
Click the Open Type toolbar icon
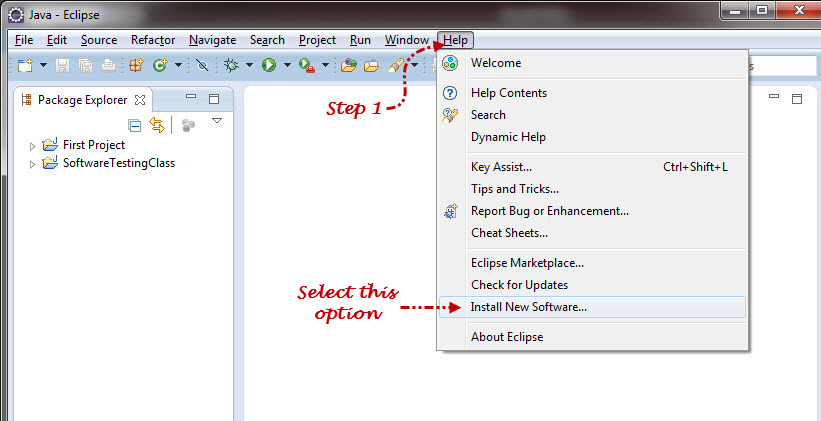(349, 65)
